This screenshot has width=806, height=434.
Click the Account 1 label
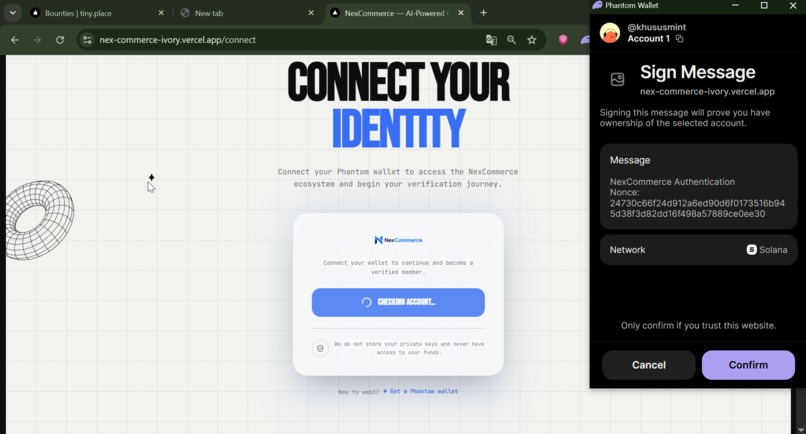click(648, 39)
